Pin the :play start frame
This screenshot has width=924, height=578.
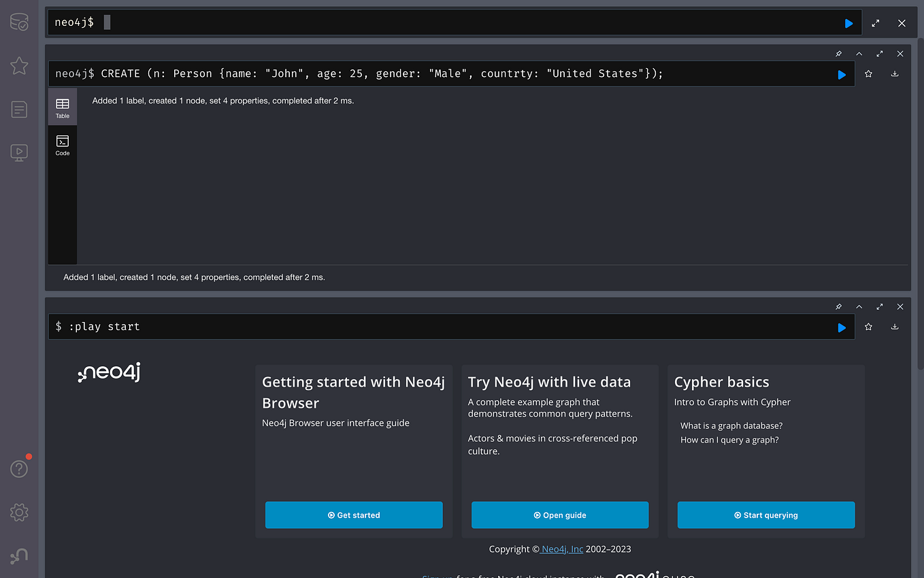pyautogui.click(x=838, y=306)
